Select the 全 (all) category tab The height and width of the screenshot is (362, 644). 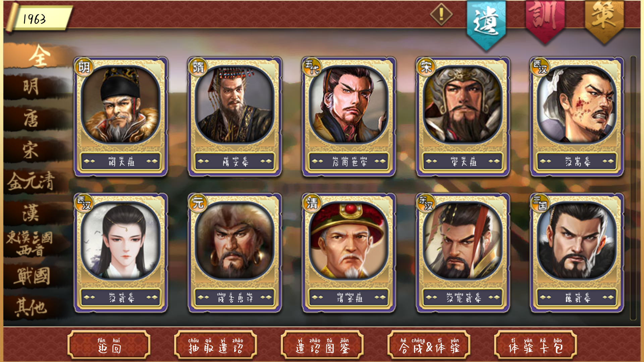click(x=39, y=56)
